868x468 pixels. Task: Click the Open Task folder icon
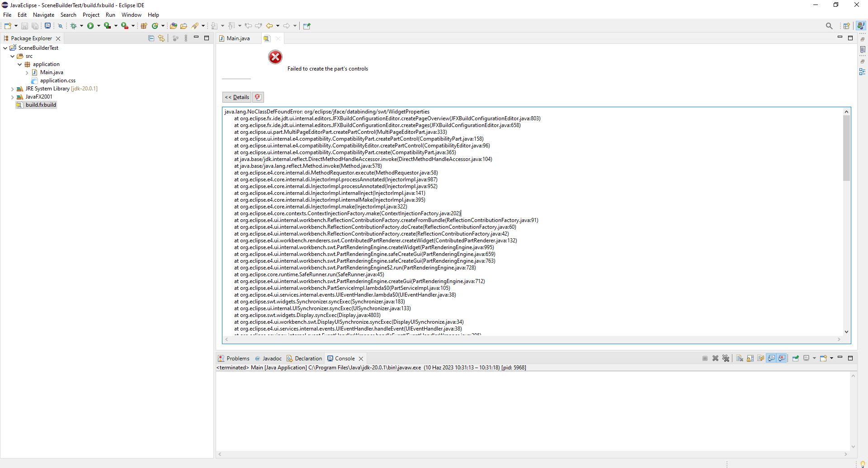184,26
